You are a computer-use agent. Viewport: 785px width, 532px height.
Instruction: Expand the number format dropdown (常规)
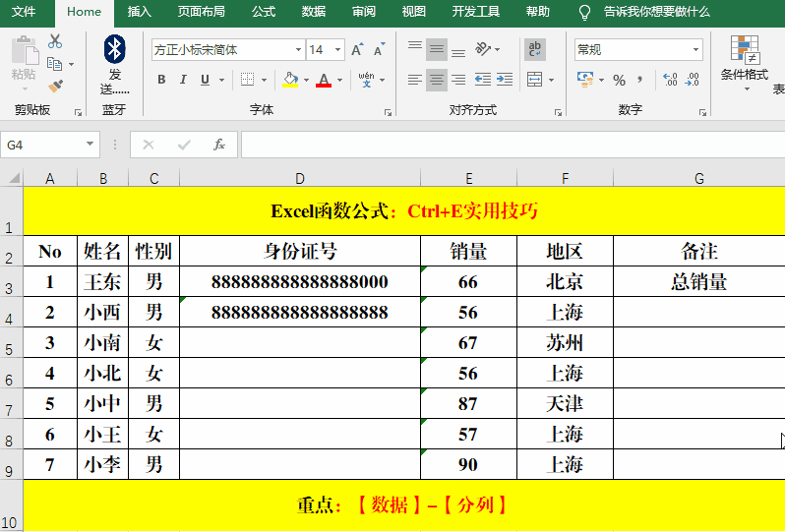695,49
